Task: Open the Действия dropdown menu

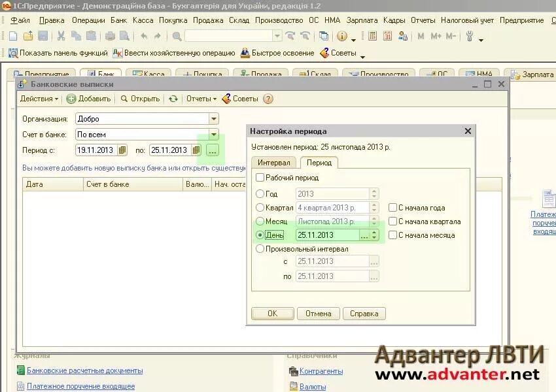Action: [x=39, y=99]
